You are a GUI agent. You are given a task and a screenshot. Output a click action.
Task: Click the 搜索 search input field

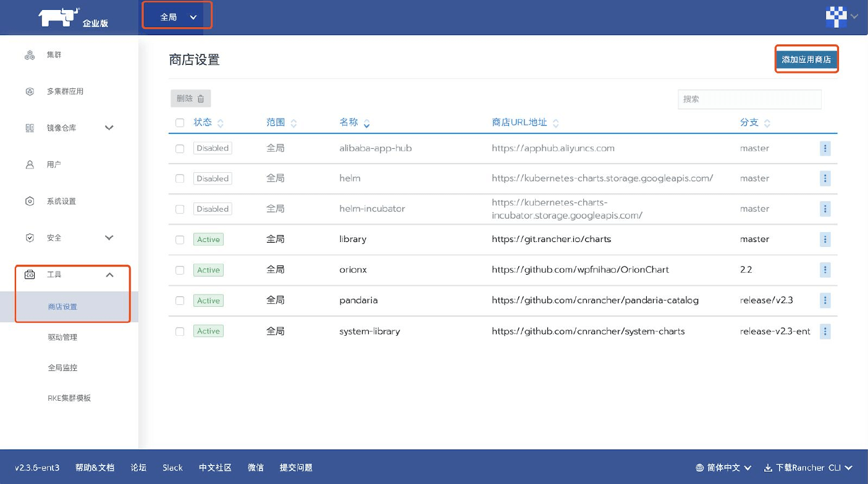[x=749, y=99]
